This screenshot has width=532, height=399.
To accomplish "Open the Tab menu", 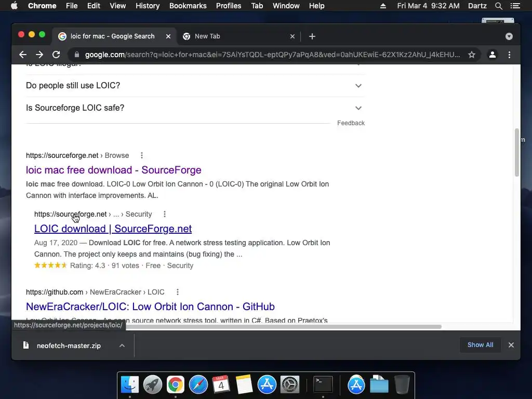I will pos(257,6).
